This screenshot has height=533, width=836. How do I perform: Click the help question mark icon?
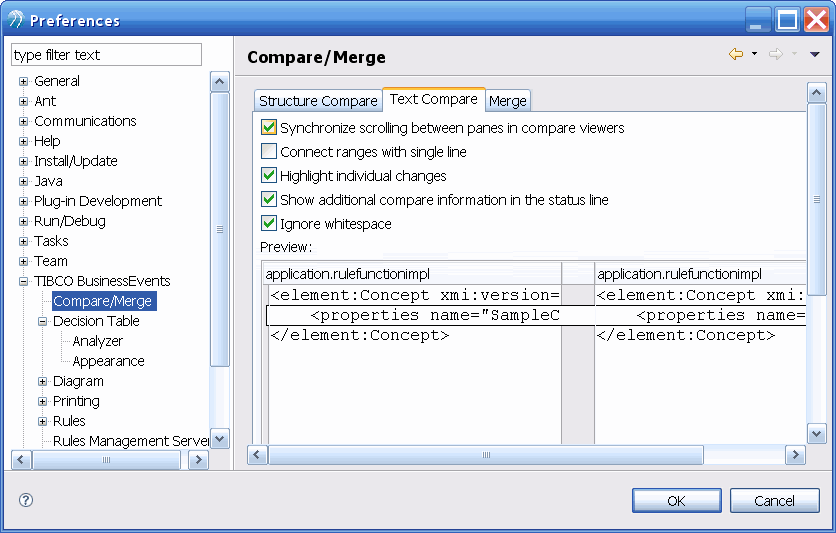26,500
